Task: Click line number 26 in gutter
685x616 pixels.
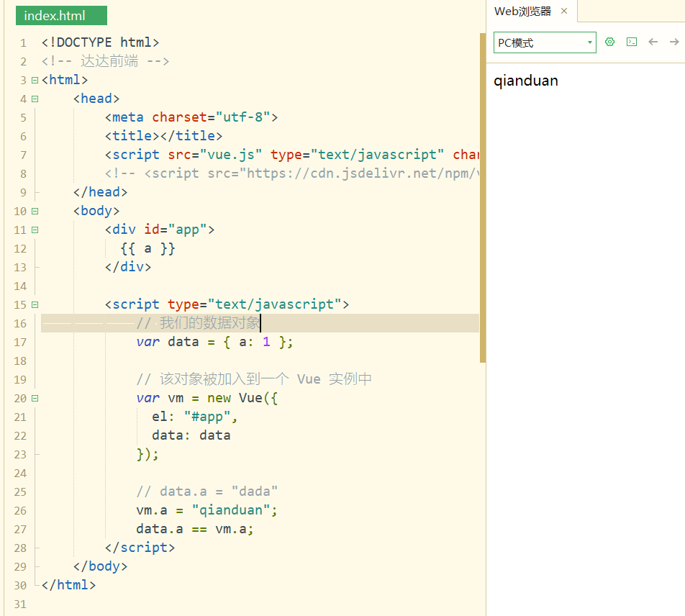Action: tap(19, 510)
